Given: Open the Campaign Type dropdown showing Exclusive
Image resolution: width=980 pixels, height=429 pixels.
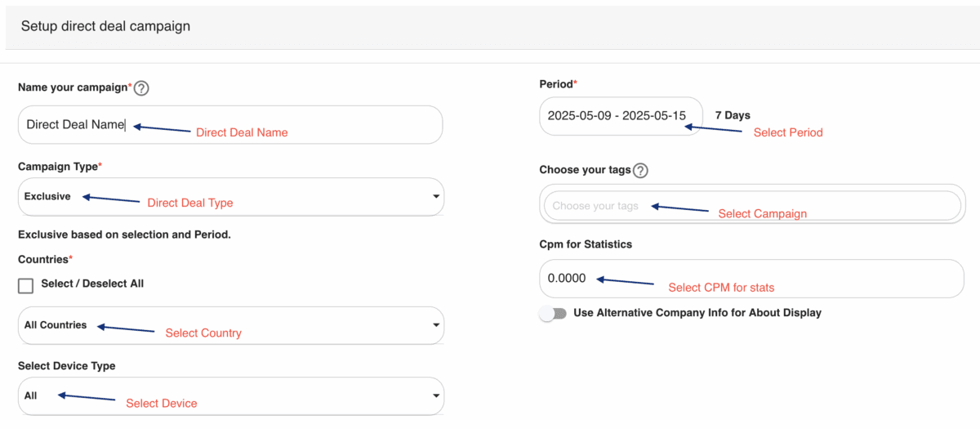Looking at the screenshot, I should tap(231, 197).
